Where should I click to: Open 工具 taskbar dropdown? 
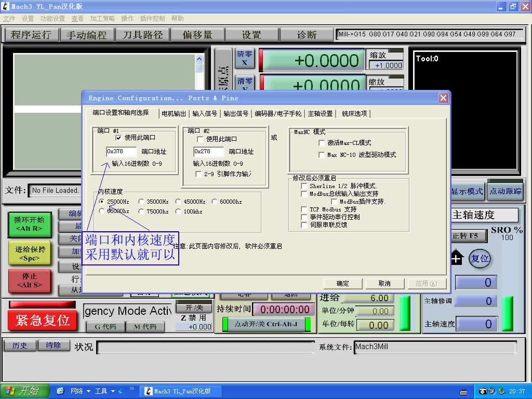tap(104, 391)
